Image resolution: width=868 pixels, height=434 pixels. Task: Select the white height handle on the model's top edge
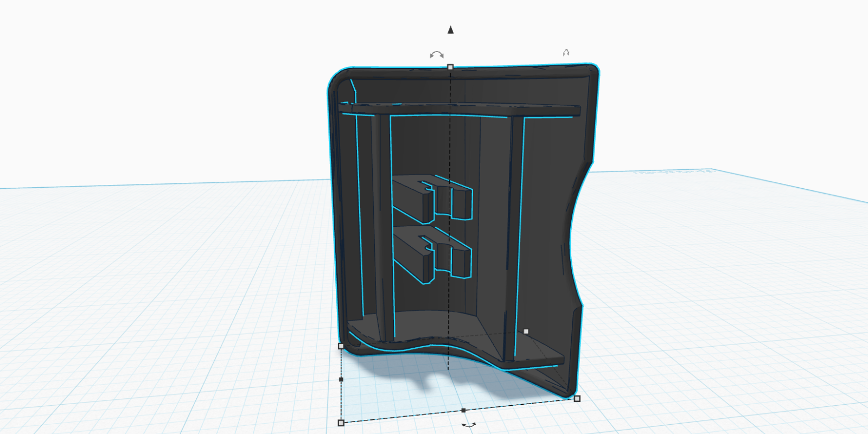coord(450,67)
